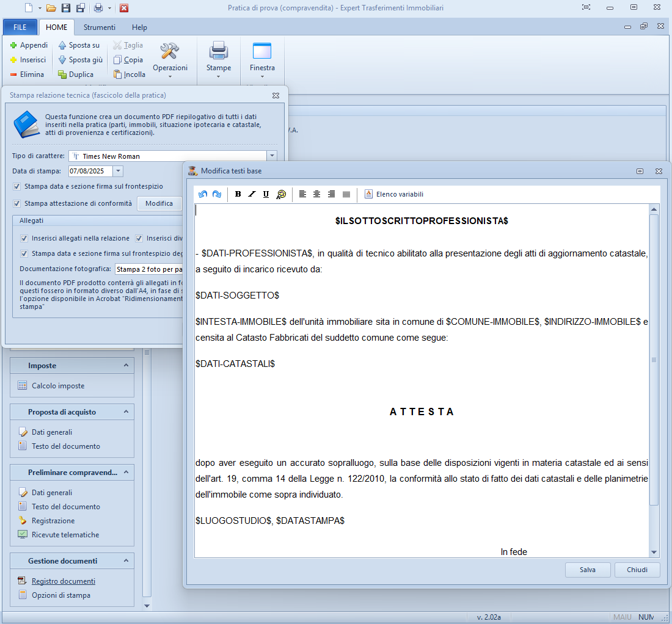The width and height of the screenshot is (672, 624).
Task: Open the Strumenti ribbon tab
Action: (100, 27)
